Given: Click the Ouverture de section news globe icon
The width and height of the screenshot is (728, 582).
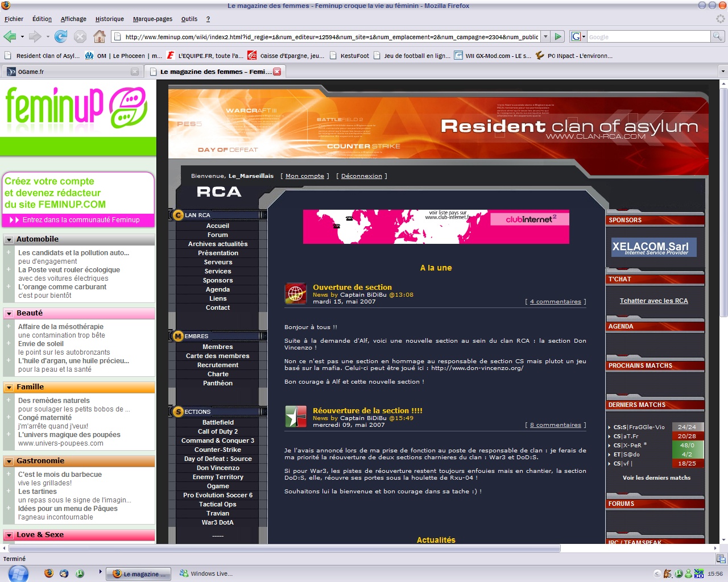Looking at the screenshot, I should (x=295, y=294).
